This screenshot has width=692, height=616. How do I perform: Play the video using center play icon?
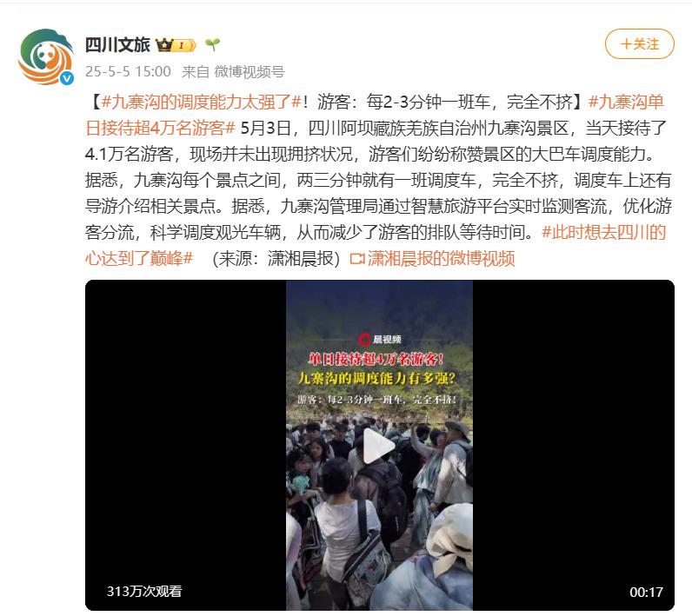tap(379, 446)
